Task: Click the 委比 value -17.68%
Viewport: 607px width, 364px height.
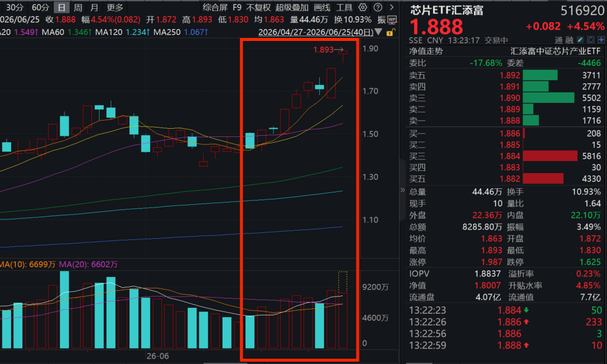Action: [x=486, y=63]
